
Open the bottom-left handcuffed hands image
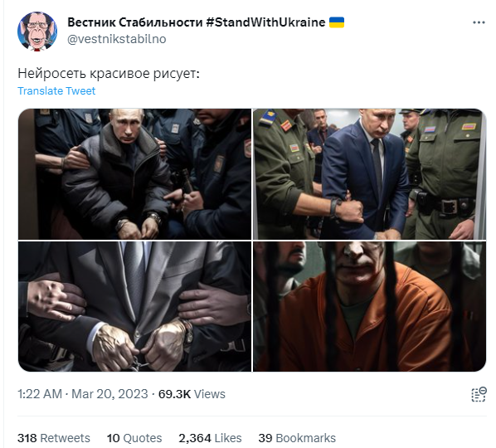coord(134,307)
